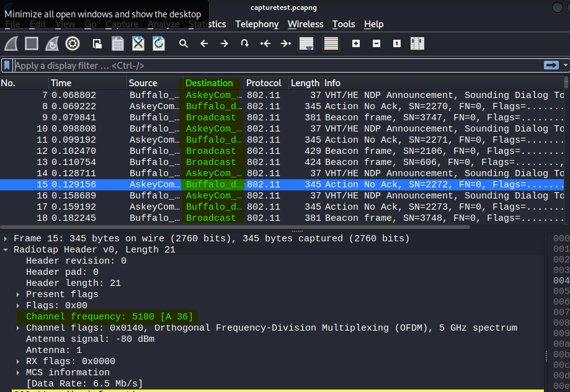Toggle automatic scrolling to last packet
Image resolution: width=570 pixels, height=392 pixels.
[306, 43]
